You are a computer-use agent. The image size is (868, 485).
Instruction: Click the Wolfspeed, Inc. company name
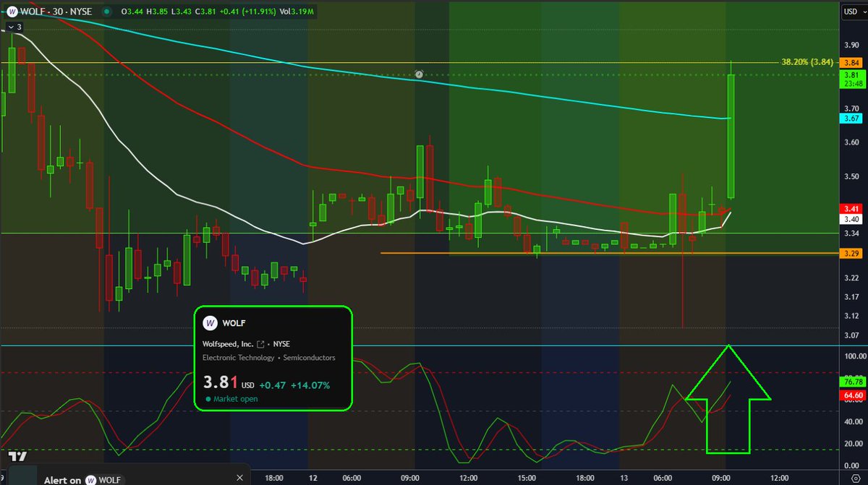[x=228, y=344]
